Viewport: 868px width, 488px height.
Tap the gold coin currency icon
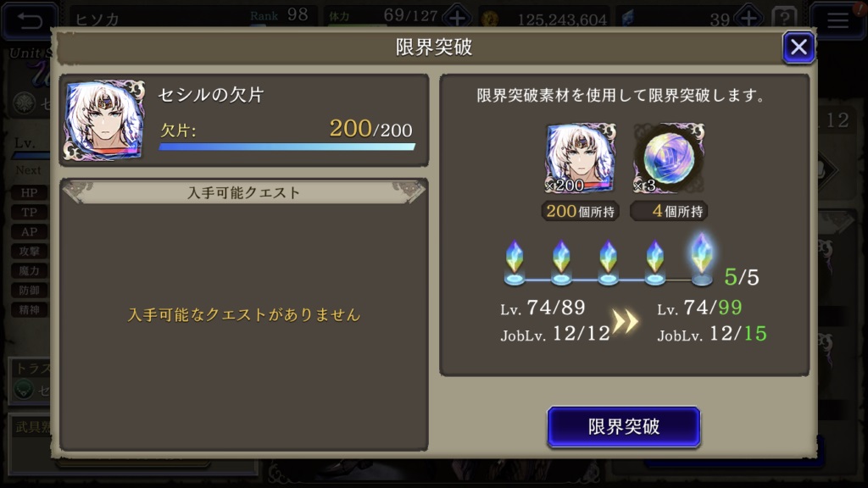489,19
